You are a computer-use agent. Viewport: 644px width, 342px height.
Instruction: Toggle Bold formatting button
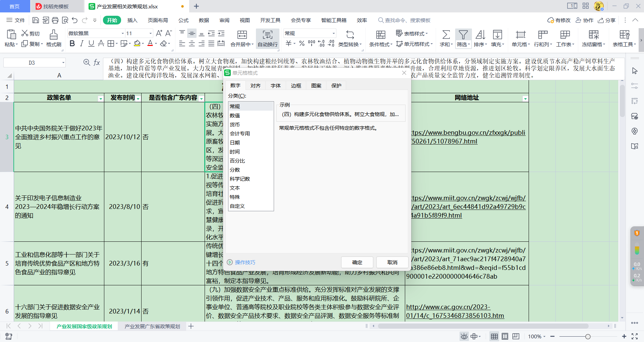coord(72,44)
